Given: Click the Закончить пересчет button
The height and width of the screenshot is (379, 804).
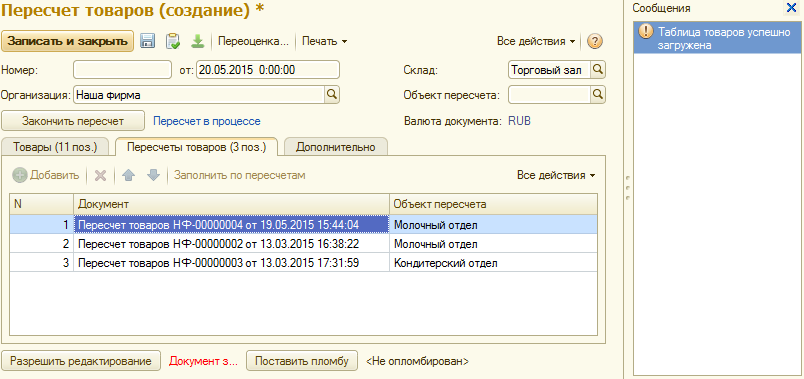Looking at the screenshot, I should [73, 121].
